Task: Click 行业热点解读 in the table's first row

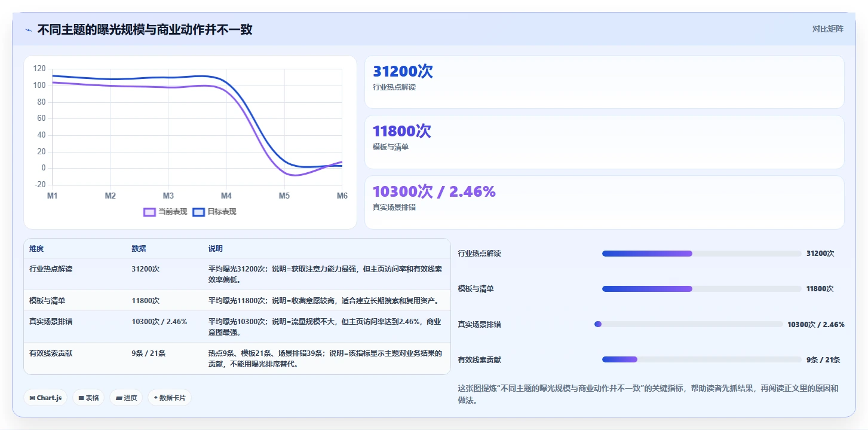Action: (x=51, y=269)
